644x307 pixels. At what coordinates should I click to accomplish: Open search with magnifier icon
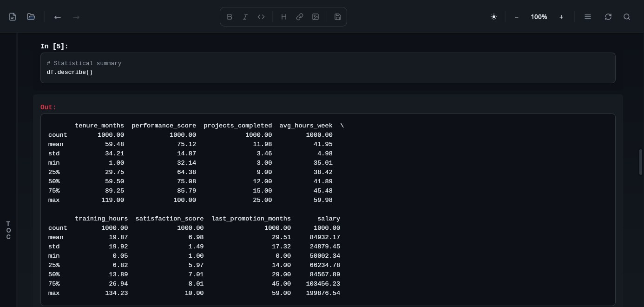(627, 17)
